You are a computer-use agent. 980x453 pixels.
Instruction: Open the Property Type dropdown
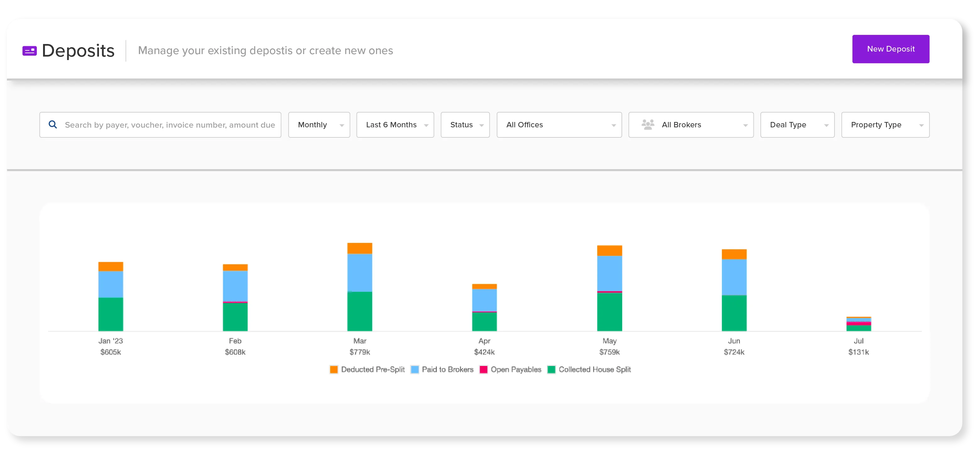(x=885, y=125)
